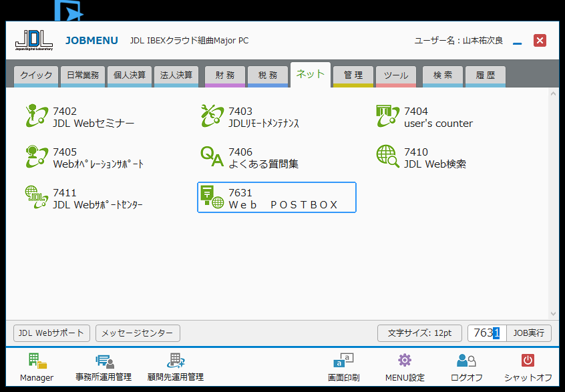This screenshot has width=565, height=392.
Task: Click the JDL Webサポート button
Action: 51,333
